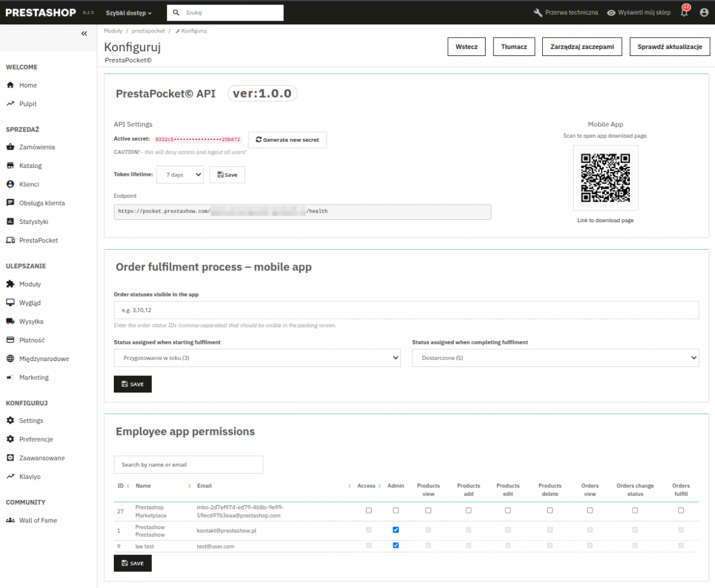Click the Preferencje gear icon

tap(10, 439)
